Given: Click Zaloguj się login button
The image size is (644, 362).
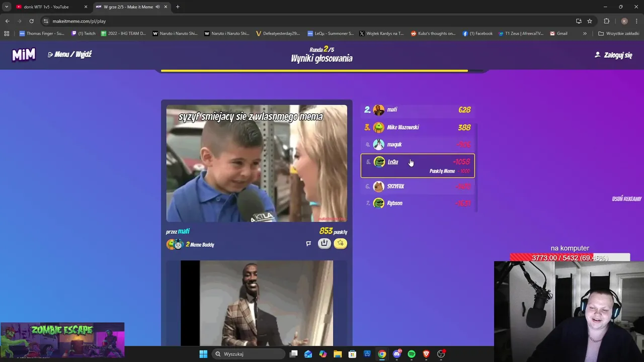Looking at the screenshot, I should coord(613,55).
